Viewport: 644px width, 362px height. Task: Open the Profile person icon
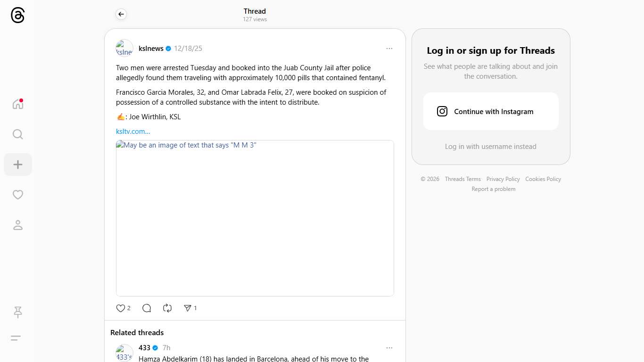coord(18,225)
